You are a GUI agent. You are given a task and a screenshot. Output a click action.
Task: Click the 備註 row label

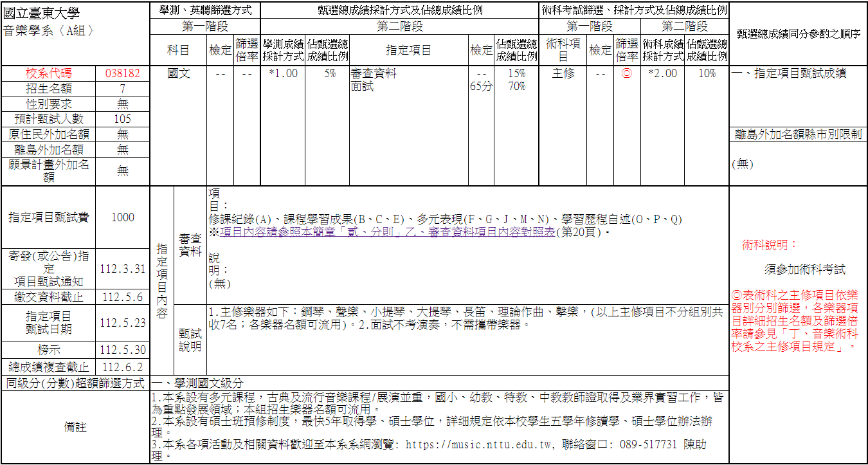point(75,427)
